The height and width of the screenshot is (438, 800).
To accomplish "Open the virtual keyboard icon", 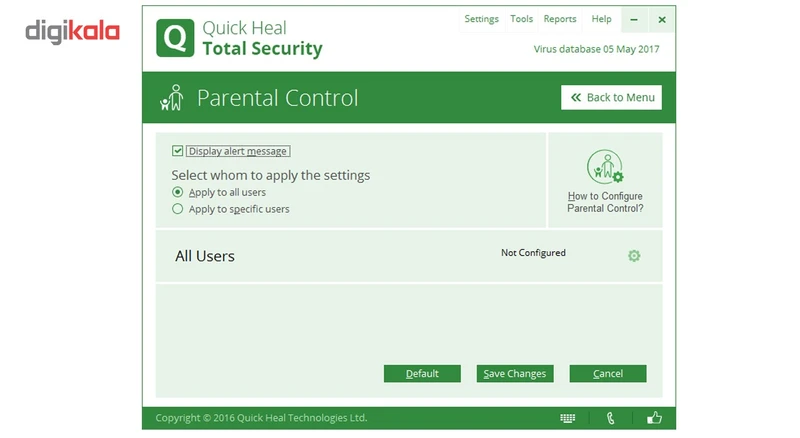I will point(568,418).
